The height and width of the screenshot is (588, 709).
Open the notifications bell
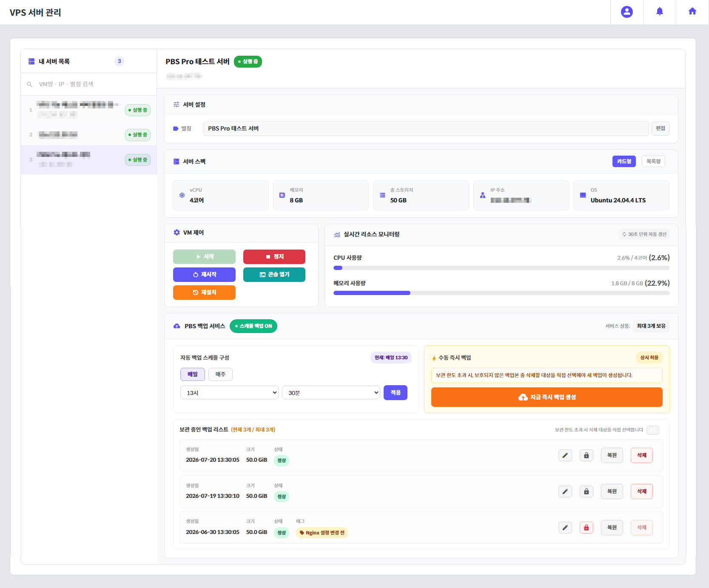click(660, 11)
